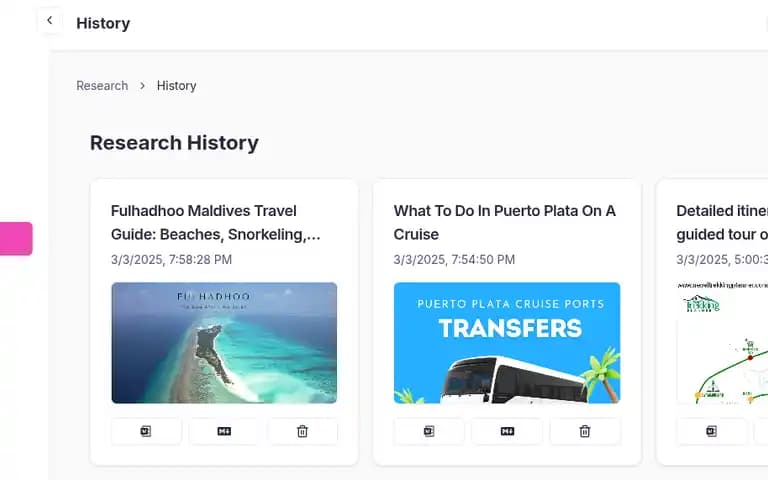Click the pink sidebar button
The width and height of the screenshot is (768, 480).
16,239
